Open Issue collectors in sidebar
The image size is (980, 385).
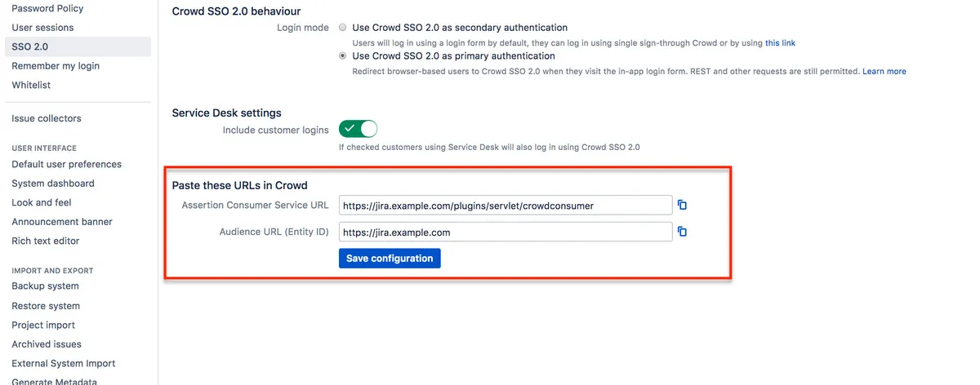(x=47, y=118)
